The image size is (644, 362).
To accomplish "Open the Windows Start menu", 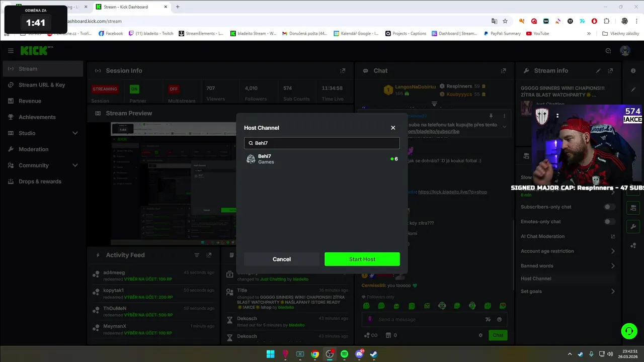I will pos(270,354).
